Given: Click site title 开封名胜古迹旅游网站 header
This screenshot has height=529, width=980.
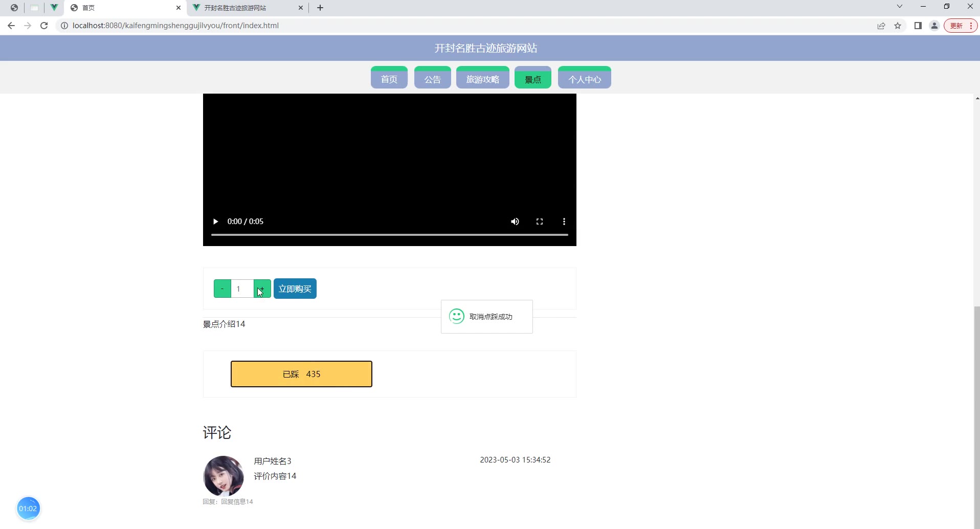Looking at the screenshot, I should coord(486,48).
